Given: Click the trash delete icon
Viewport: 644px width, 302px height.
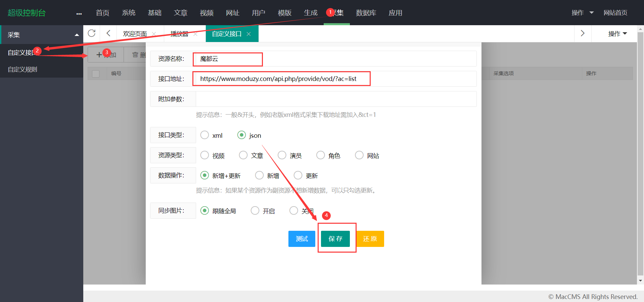Looking at the screenshot, I should 135,55.
